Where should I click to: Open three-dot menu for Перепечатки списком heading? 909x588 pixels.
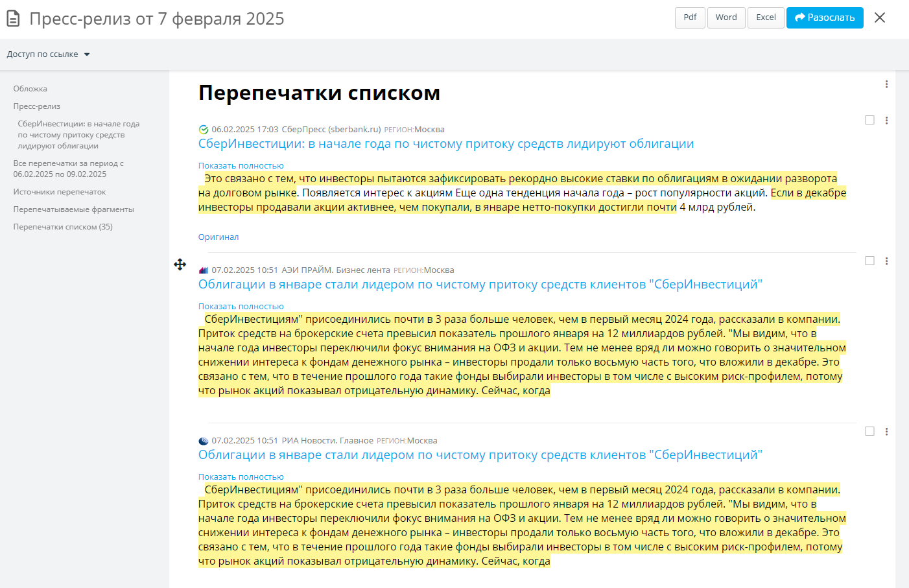pos(886,84)
